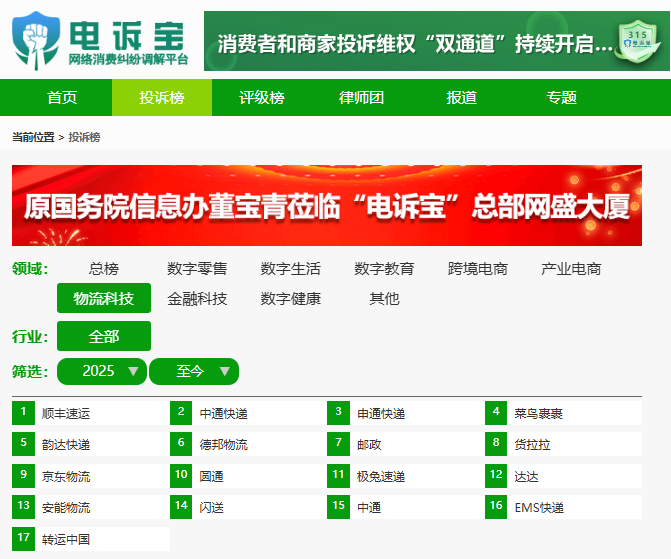Open 中通快递 ranked second
This screenshot has height=559, width=671.
[223, 413]
